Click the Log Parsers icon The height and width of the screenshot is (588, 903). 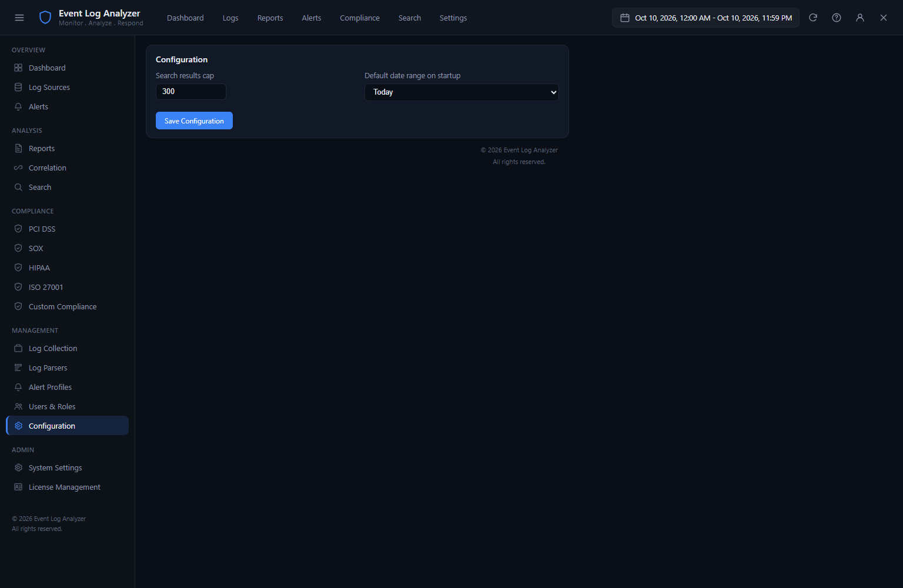[18, 367]
